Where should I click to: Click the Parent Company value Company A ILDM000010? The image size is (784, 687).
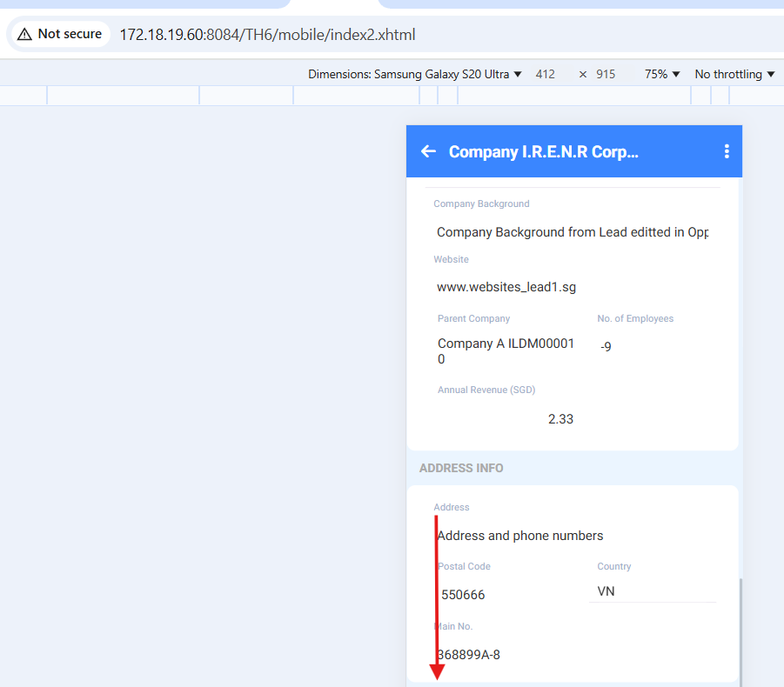(x=506, y=351)
